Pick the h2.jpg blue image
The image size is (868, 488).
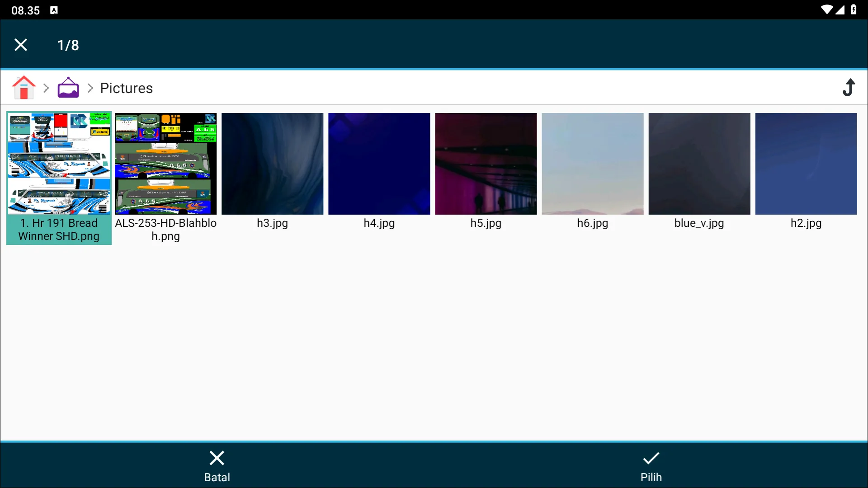pos(806,164)
